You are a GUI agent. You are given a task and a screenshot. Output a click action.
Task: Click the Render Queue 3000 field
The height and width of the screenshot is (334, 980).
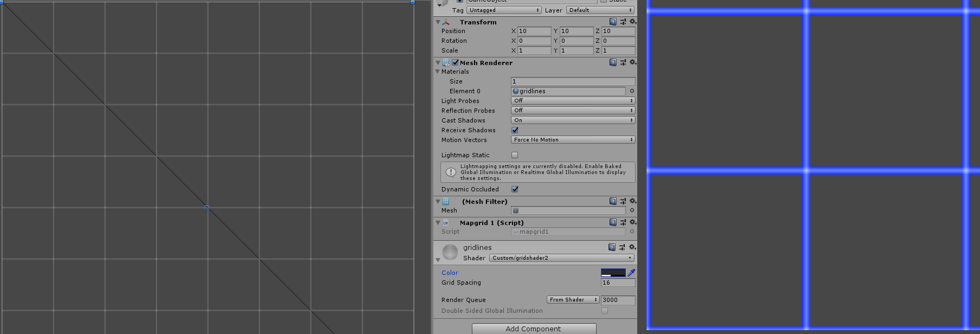coord(618,300)
